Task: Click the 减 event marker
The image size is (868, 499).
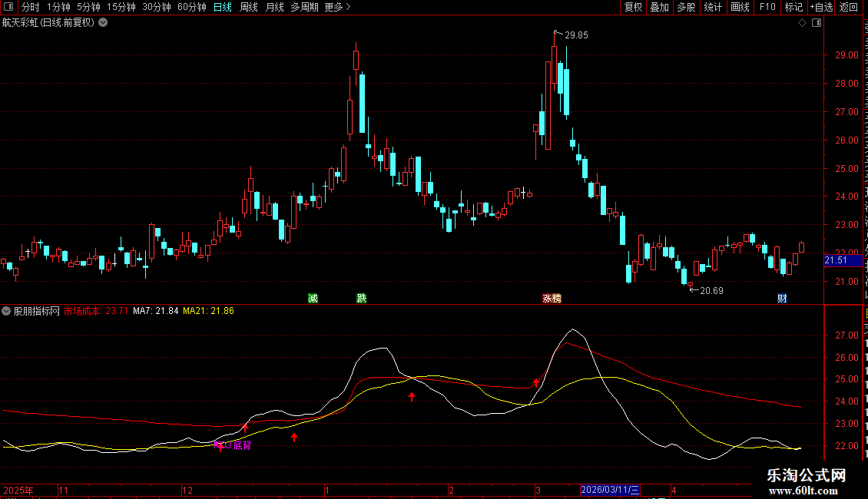Action: click(x=313, y=298)
